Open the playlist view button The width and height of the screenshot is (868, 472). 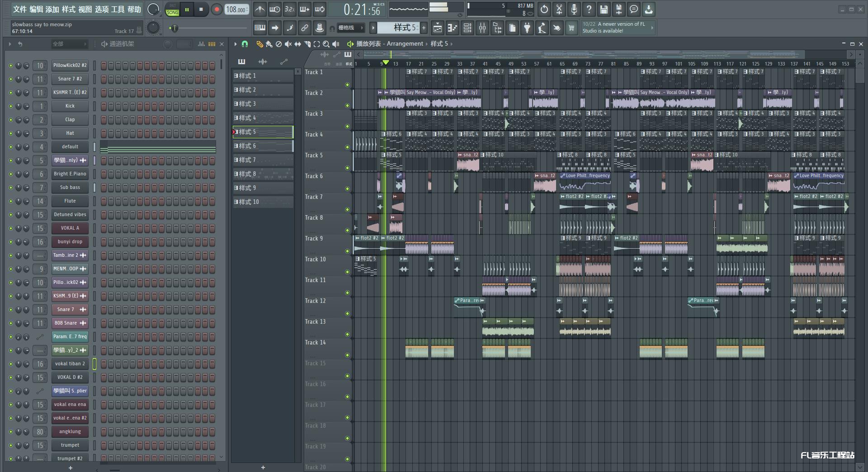tap(438, 28)
